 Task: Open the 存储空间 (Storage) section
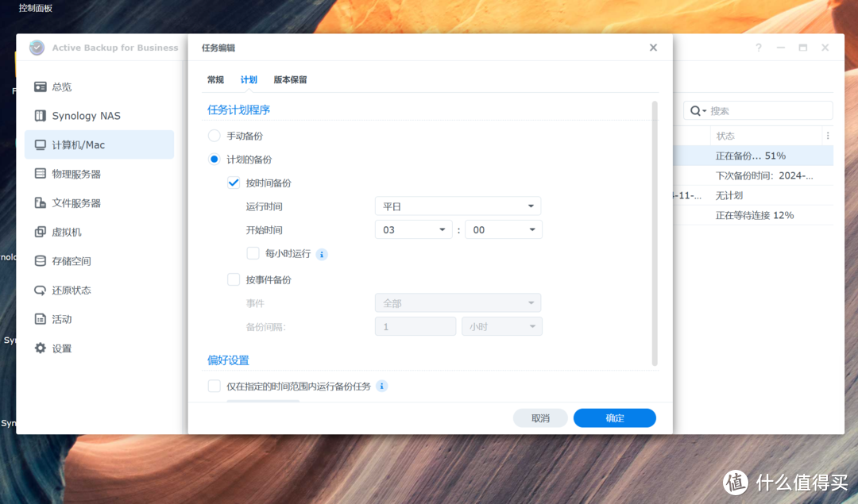tap(73, 260)
